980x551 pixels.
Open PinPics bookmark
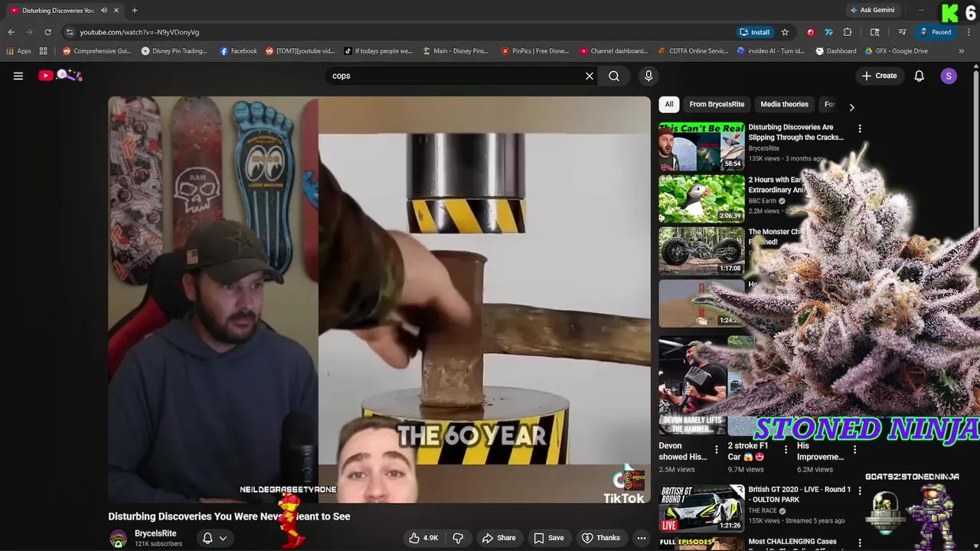[x=535, y=51]
